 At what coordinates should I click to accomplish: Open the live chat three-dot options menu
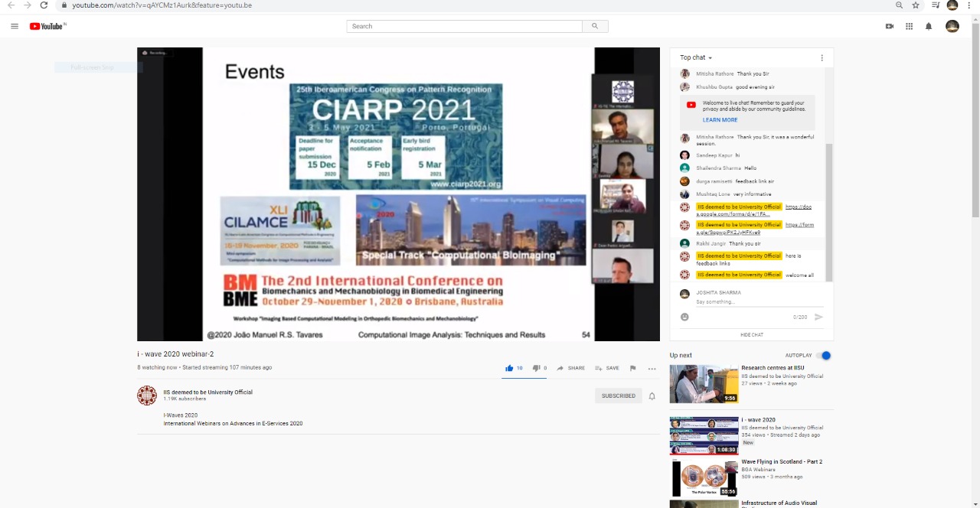(822, 57)
